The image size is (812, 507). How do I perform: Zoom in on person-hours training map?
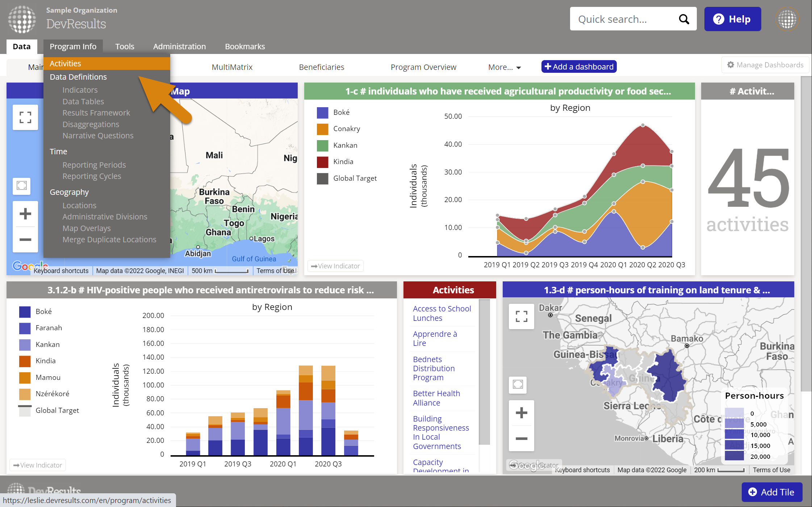521,413
